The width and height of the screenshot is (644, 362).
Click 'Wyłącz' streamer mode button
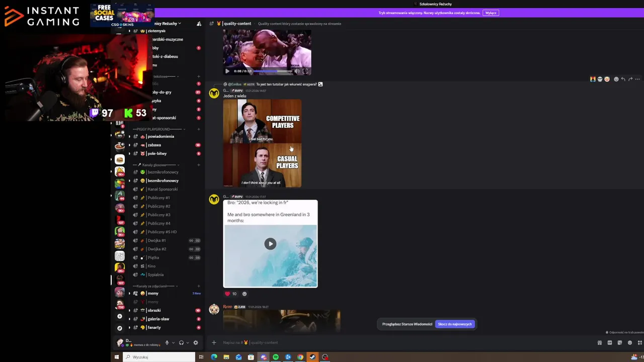click(491, 13)
